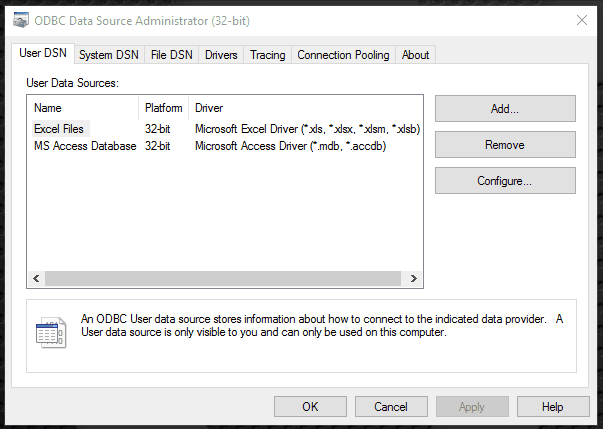Viewport: 603px width, 429px height.
Task: Open the System DSN tab
Action: [x=109, y=55]
